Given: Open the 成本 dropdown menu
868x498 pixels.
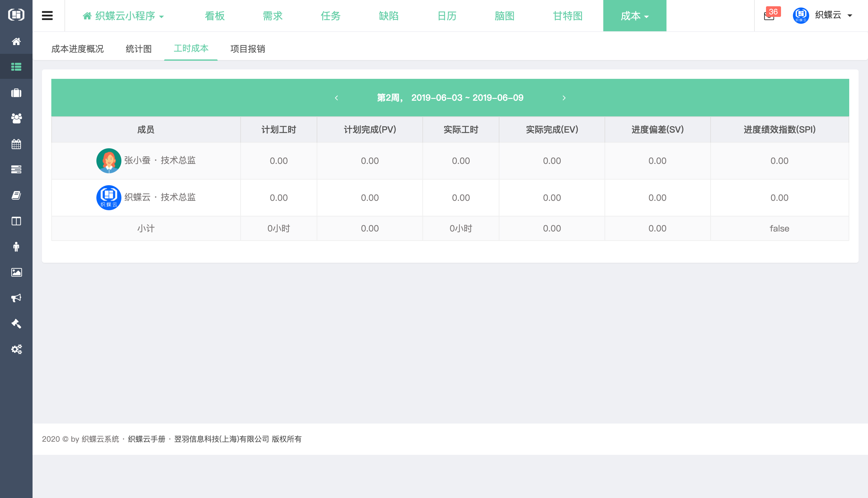Looking at the screenshot, I should 634,16.
